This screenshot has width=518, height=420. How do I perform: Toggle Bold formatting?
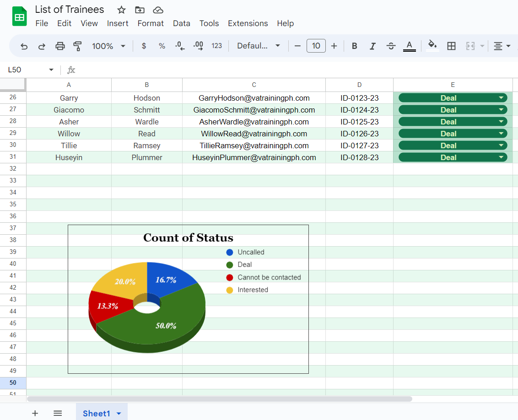click(x=354, y=46)
